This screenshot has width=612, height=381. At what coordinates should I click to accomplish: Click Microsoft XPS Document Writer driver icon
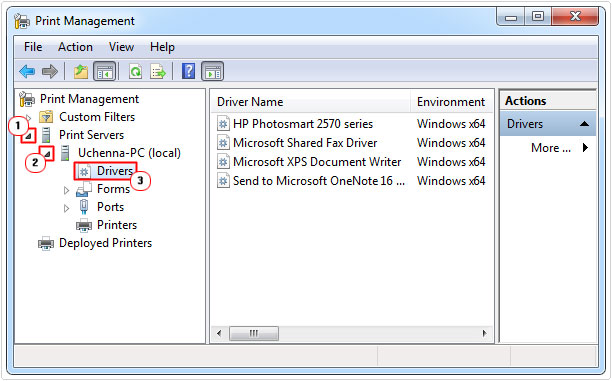[x=223, y=162]
